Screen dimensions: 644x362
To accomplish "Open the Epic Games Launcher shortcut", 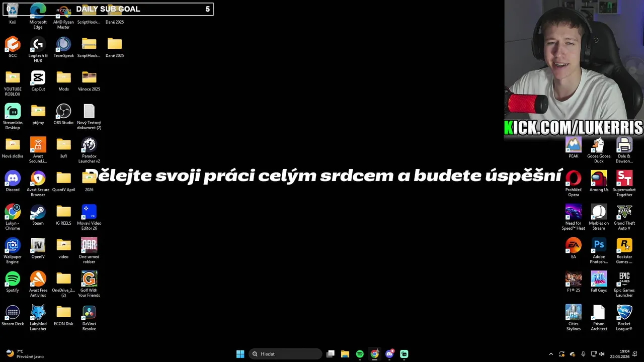I will 624,284.
